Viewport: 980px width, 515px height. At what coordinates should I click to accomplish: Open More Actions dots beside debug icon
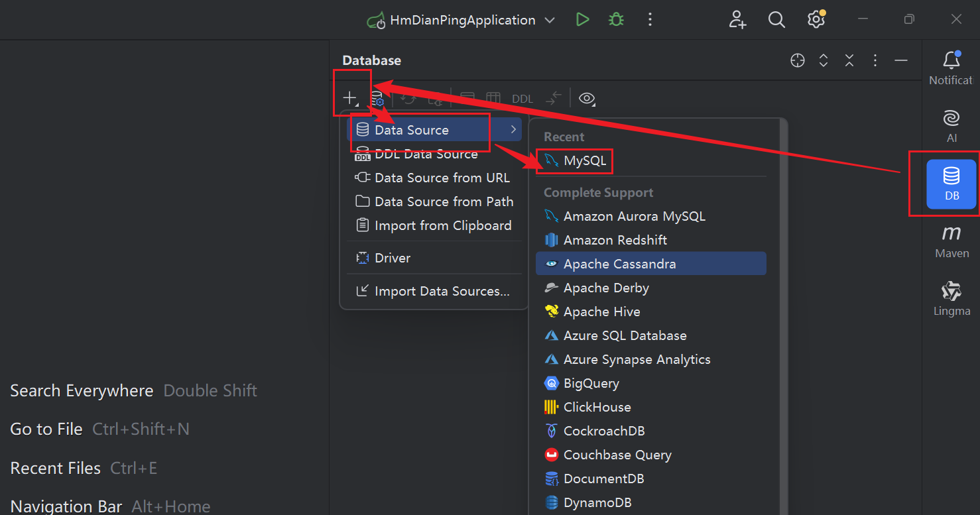pyautogui.click(x=650, y=20)
